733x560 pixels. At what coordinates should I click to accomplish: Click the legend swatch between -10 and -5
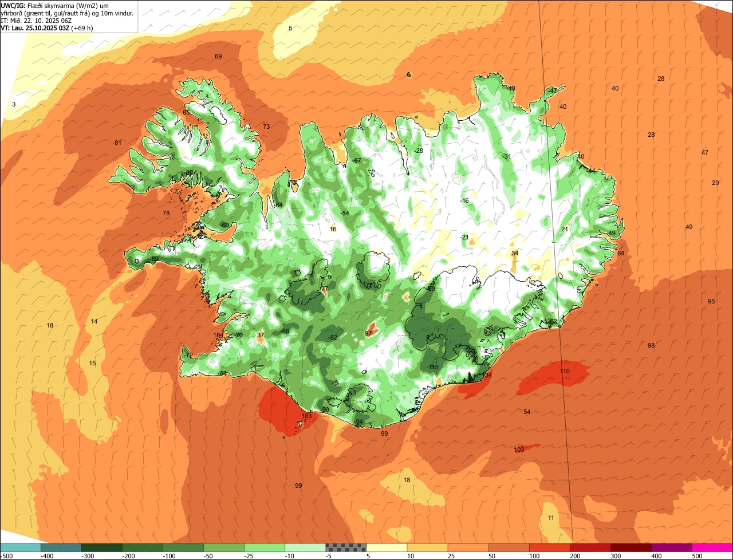pos(305,547)
